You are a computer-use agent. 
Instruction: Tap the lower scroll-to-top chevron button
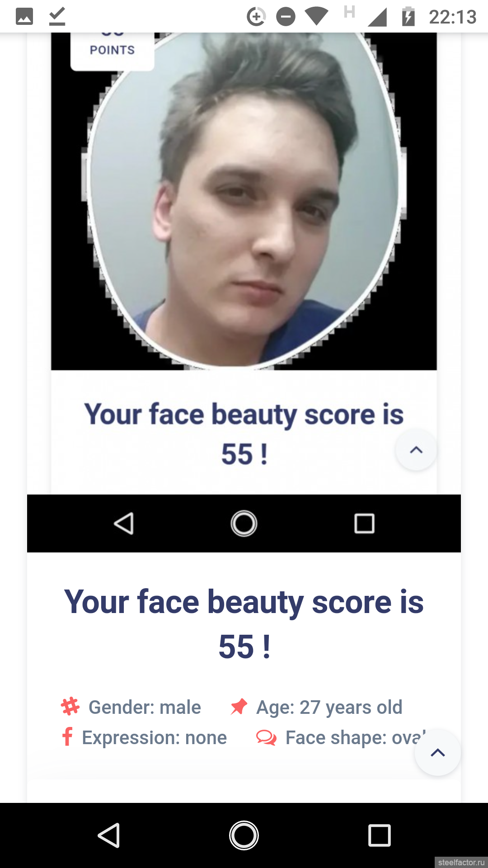pos(438,753)
